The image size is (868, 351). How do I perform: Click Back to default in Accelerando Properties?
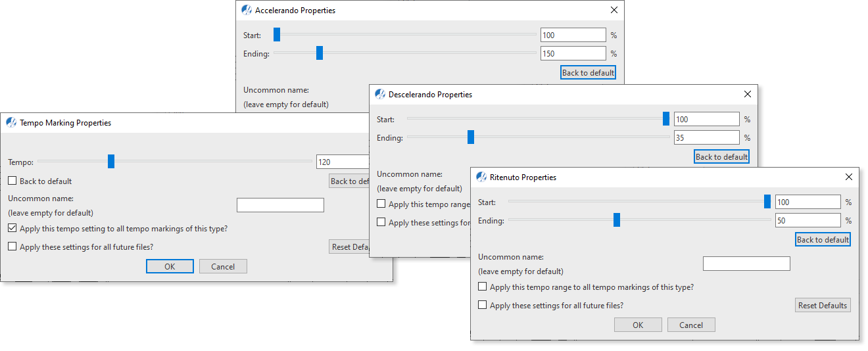tap(589, 72)
